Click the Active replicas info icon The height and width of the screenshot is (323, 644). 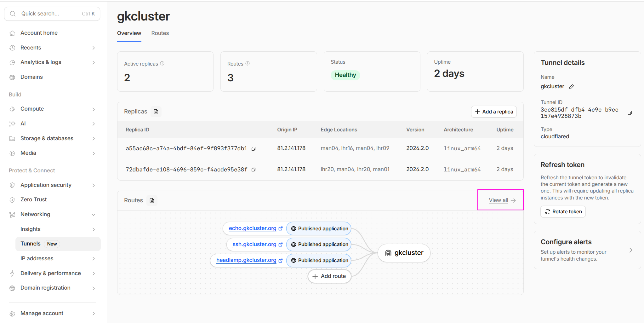162,63
